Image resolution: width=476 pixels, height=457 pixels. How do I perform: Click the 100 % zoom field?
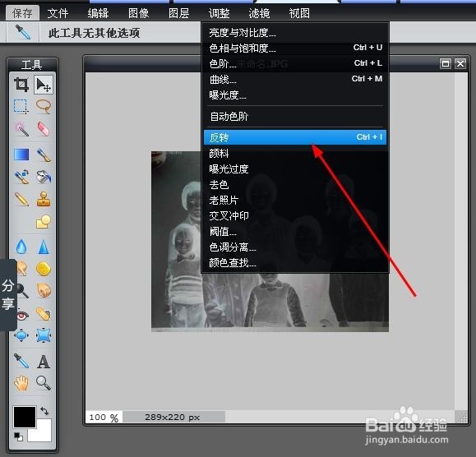(104, 418)
